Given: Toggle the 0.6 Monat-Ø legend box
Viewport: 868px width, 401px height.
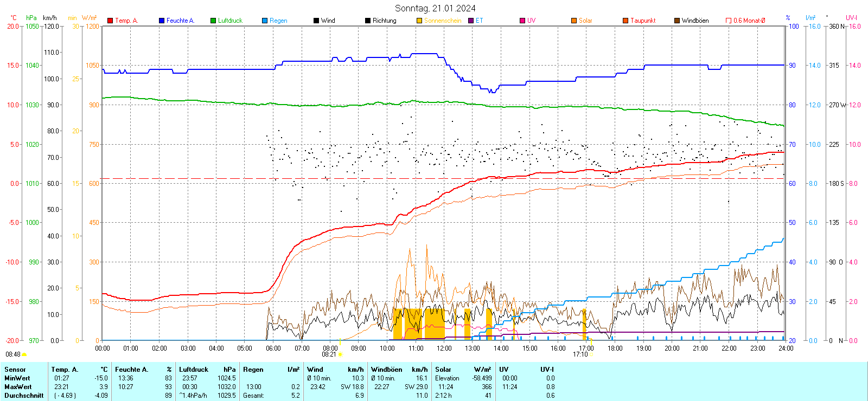Looking at the screenshot, I should [x=729, y=21].
